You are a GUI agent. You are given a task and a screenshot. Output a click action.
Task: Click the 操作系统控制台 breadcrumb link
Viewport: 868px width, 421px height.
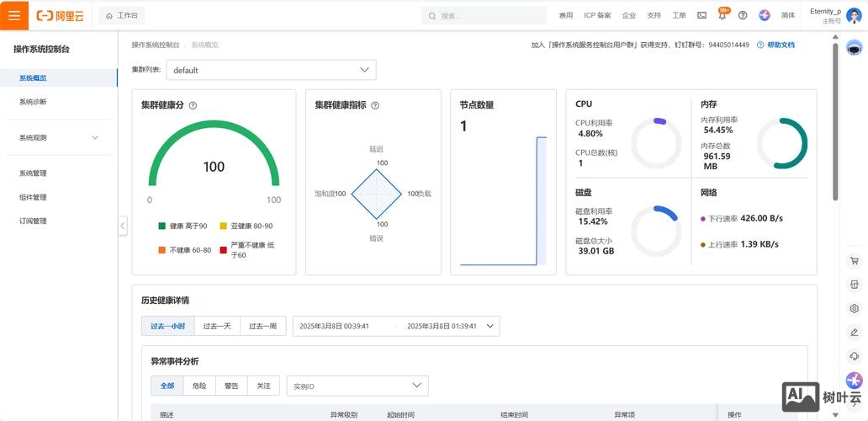(156, 45)
